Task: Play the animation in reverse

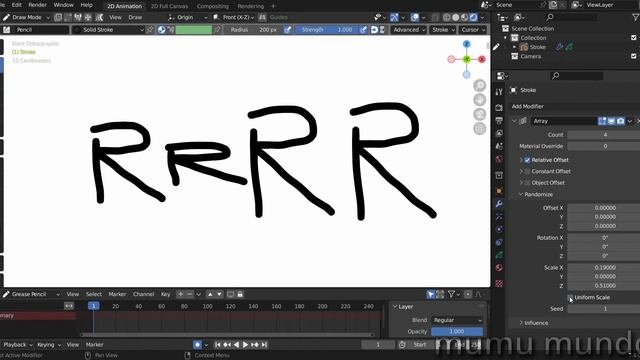Action: [x=236, y=345]
